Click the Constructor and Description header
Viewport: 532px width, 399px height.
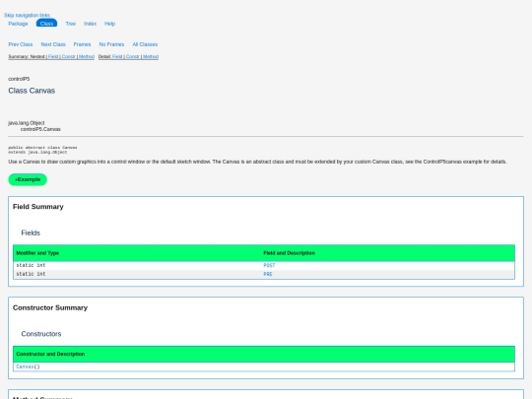(x=50, y=354)
